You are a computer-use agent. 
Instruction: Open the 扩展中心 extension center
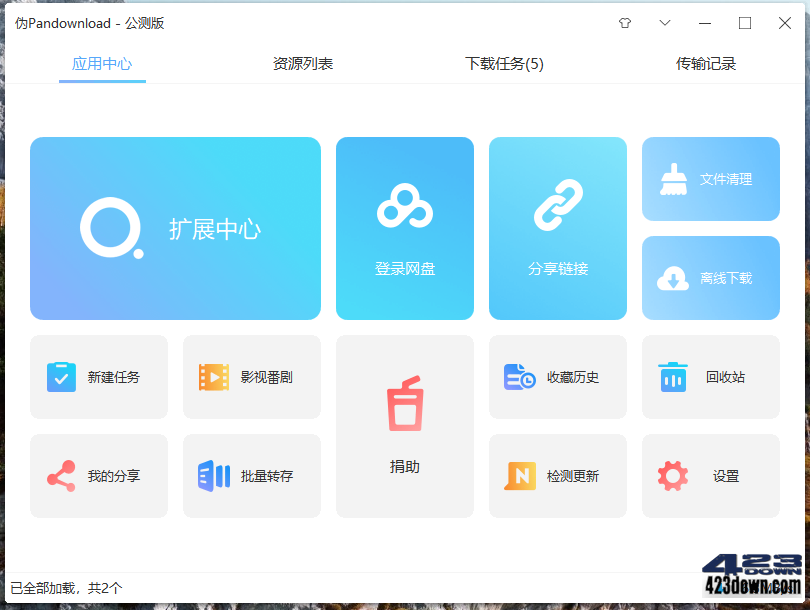(175, 228)
